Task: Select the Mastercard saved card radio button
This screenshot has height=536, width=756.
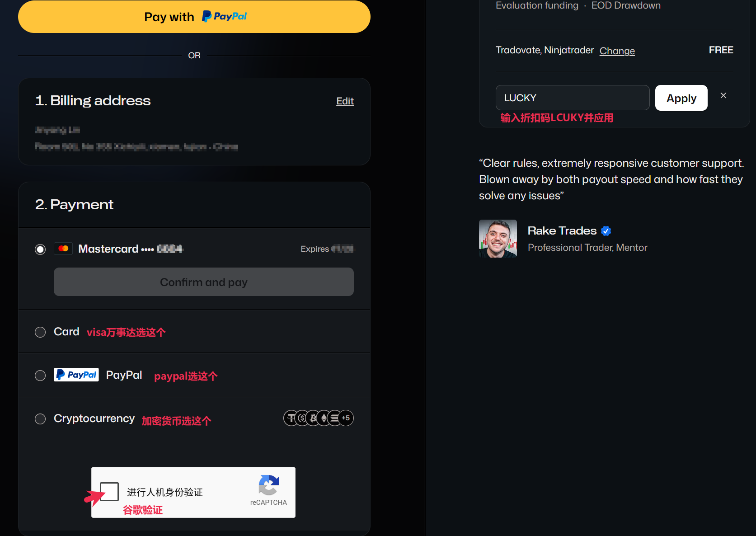Action: pos(40,249)
